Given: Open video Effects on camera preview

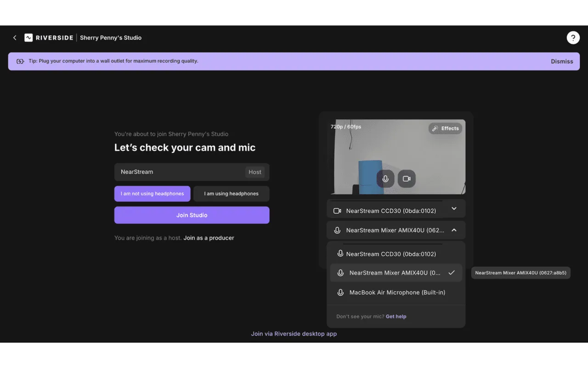Looking at the screenshot, I should click(x=446, y=128).
